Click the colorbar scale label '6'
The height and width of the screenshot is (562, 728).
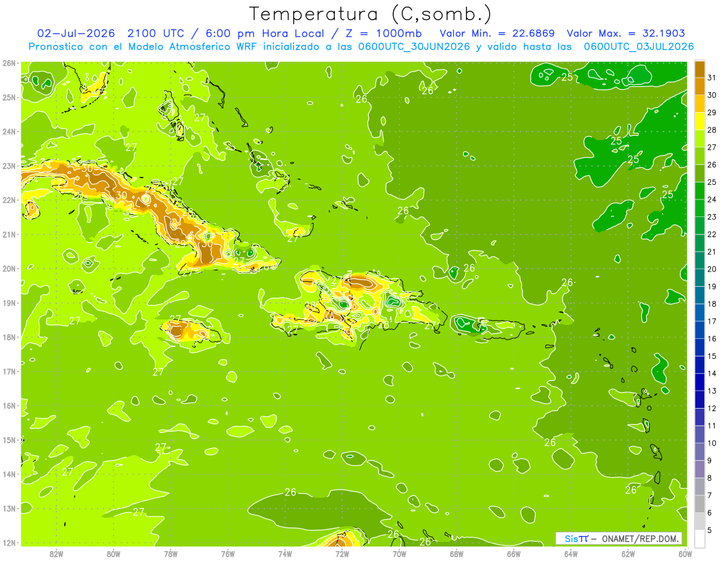710,513
